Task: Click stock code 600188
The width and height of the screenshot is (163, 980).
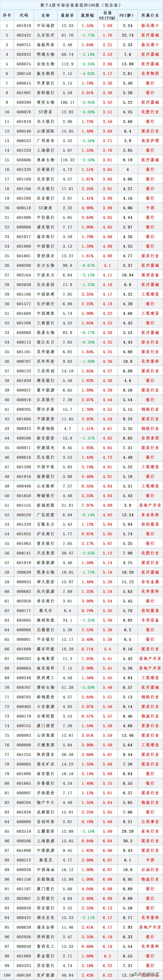Action: [x=24, y=975]
